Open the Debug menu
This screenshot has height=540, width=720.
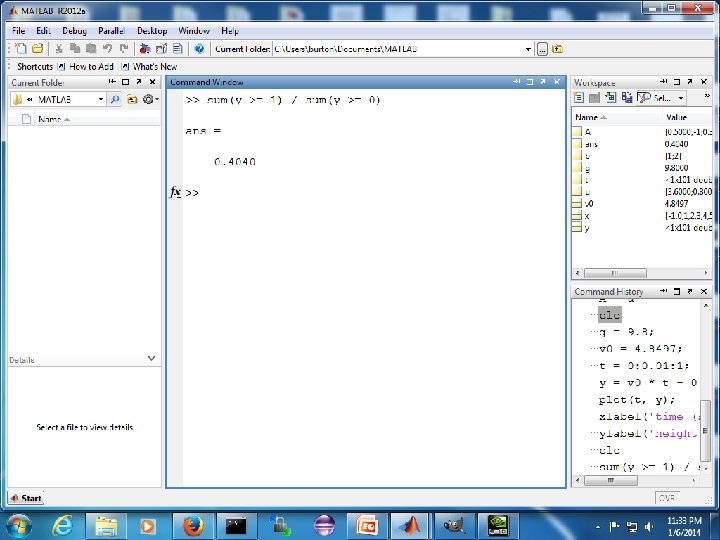[74, 31]
